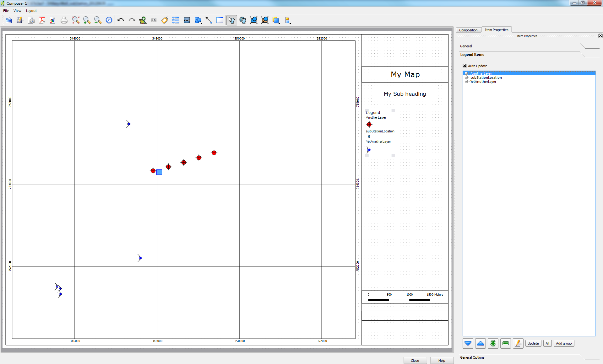The width and height of the screenshot is (603, 364).
Task: Click the Update button
Action: coord(533,343)
